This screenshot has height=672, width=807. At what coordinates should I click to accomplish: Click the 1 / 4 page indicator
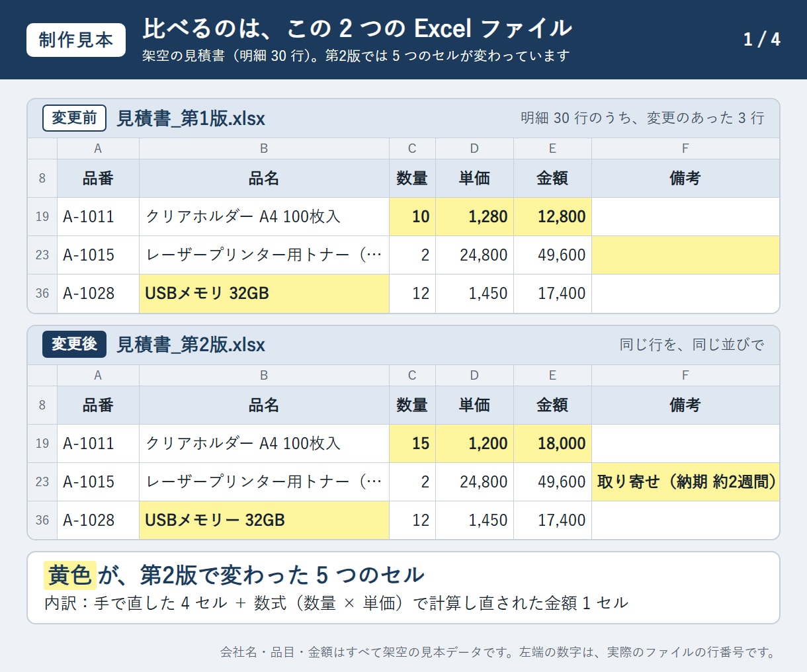click(x=761, y=40)
